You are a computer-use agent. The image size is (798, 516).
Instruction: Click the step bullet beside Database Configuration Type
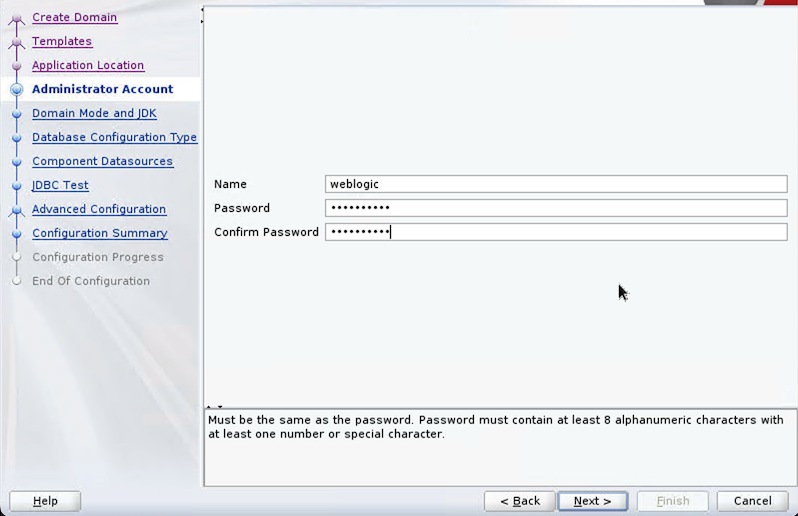[x=16, y=138]
